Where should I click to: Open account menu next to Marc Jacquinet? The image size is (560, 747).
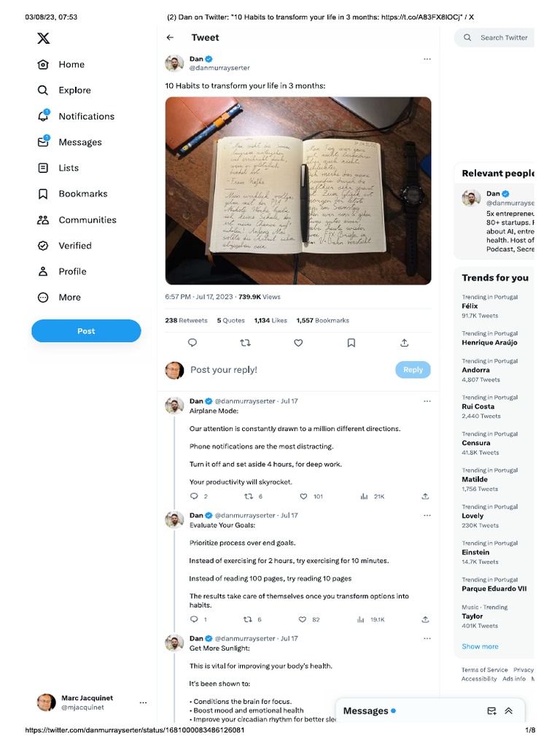(x=143, y=703)
